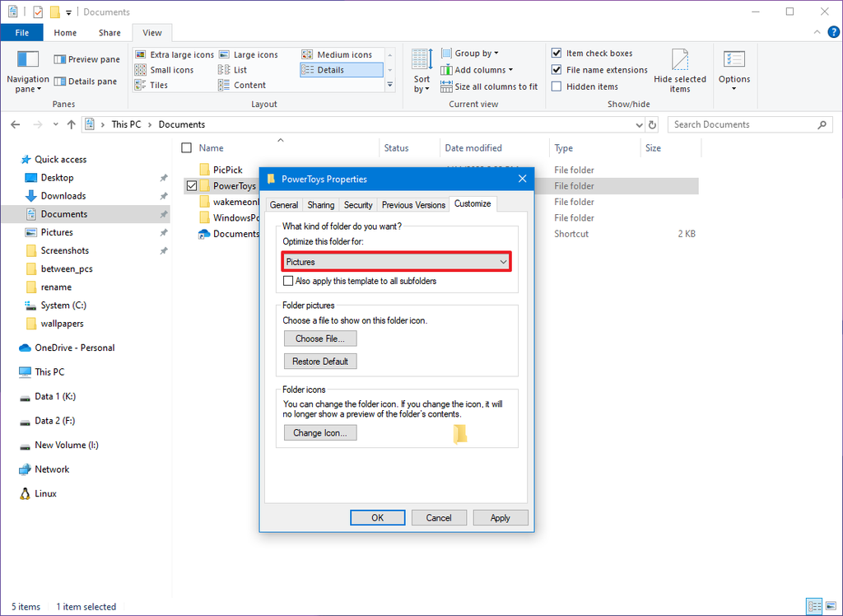The height and width of the screenshot is (616, 843).
Task: Click the Refresh icon in the address bar
Action: pos(650,124)
